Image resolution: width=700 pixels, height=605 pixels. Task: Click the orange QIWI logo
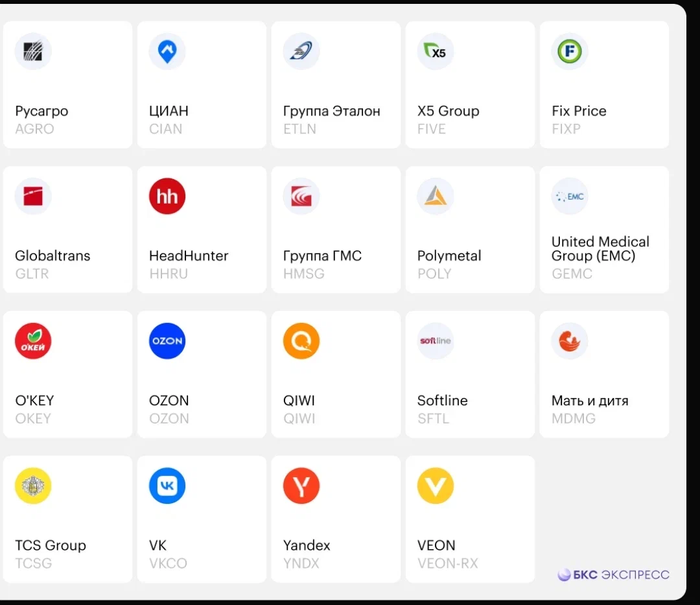[x=301, y=341]
